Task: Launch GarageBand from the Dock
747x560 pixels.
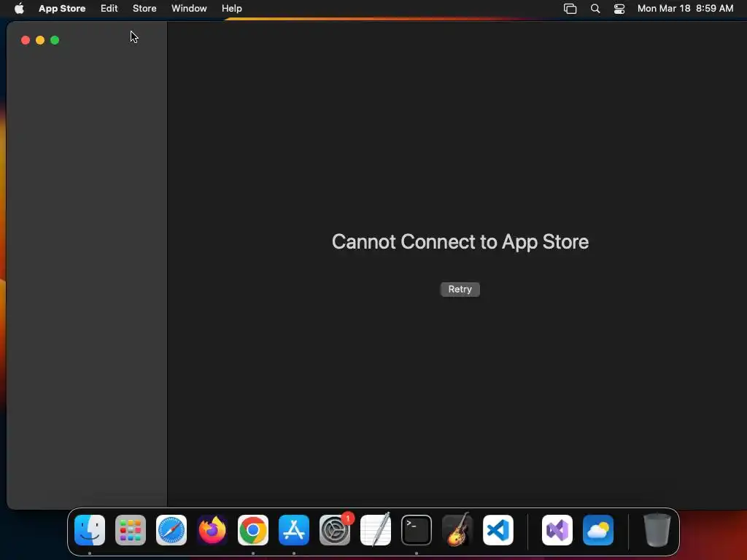Action: pos(457,530)
